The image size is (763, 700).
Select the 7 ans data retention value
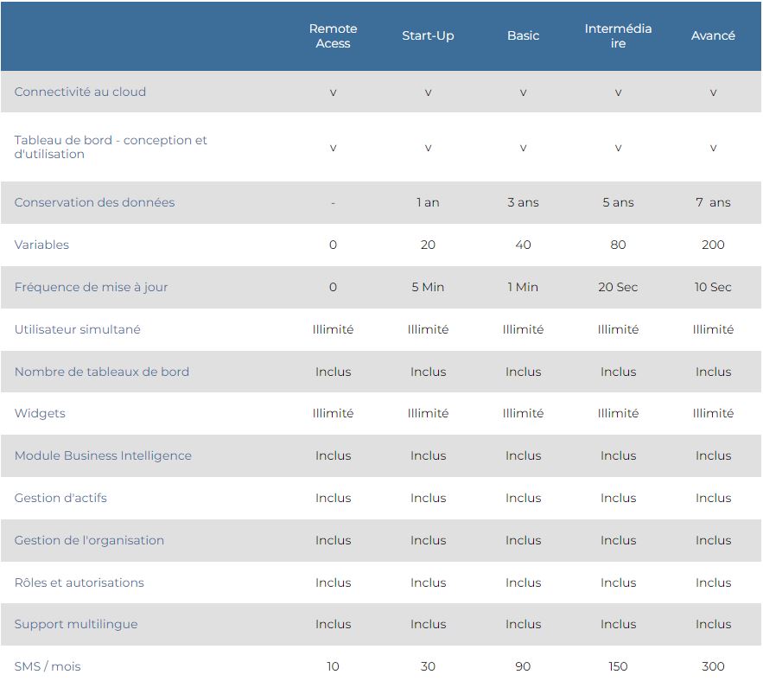tap(713, 202)
